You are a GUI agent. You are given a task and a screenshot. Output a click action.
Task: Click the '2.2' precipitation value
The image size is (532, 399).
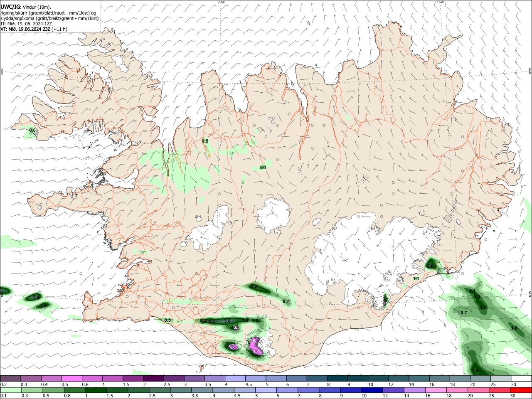[x=254, y=287]
